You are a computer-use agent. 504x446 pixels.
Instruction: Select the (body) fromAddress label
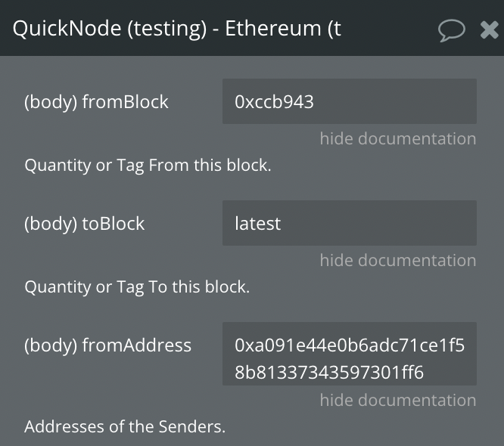(107, 345)
